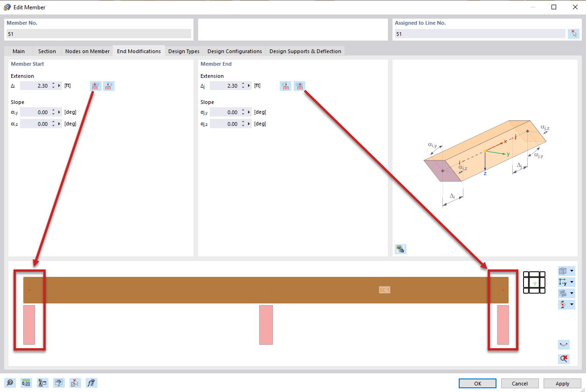Open the Help icon in the bottom toolbar
The image size is (586, 392).
pos(9,383)
